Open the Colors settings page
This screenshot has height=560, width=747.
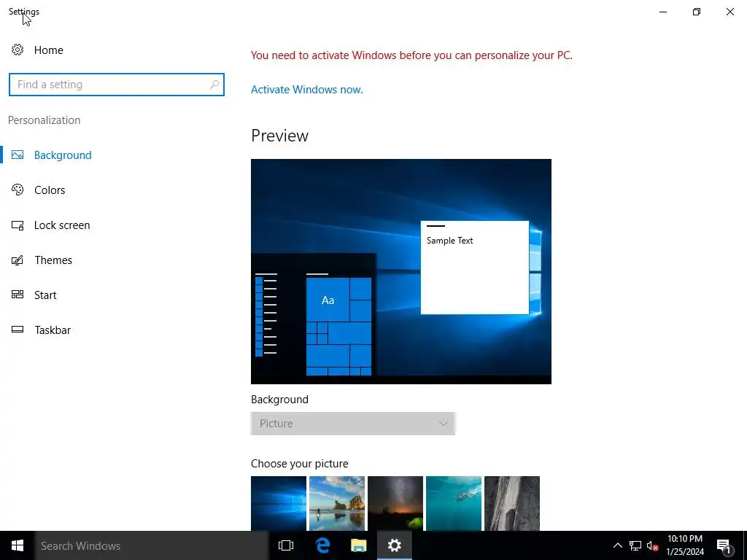tap(50, 190)
